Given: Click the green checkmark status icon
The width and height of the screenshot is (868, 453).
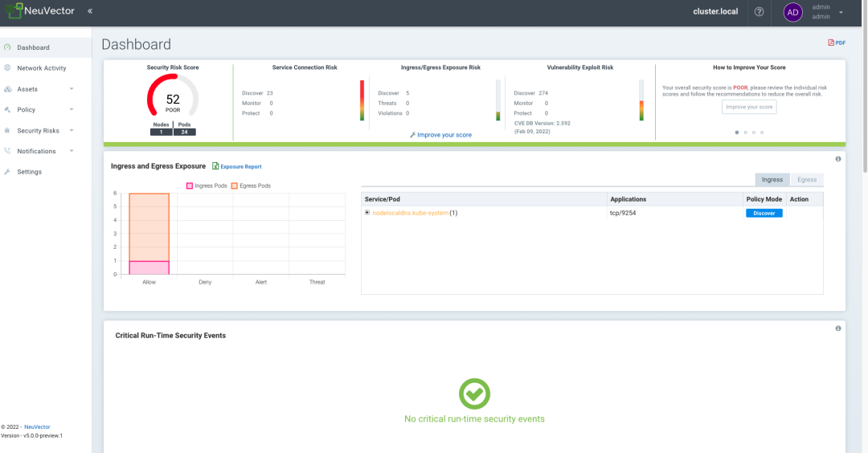Looking at the screenshot, I should point(474,394).
